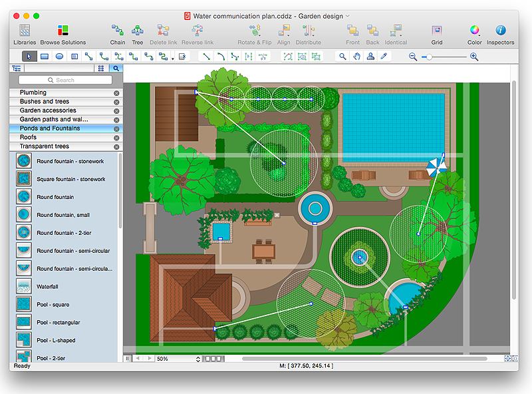Close the Ponds and Fountains library
532x394 pixels.
(x=116, y=129)
